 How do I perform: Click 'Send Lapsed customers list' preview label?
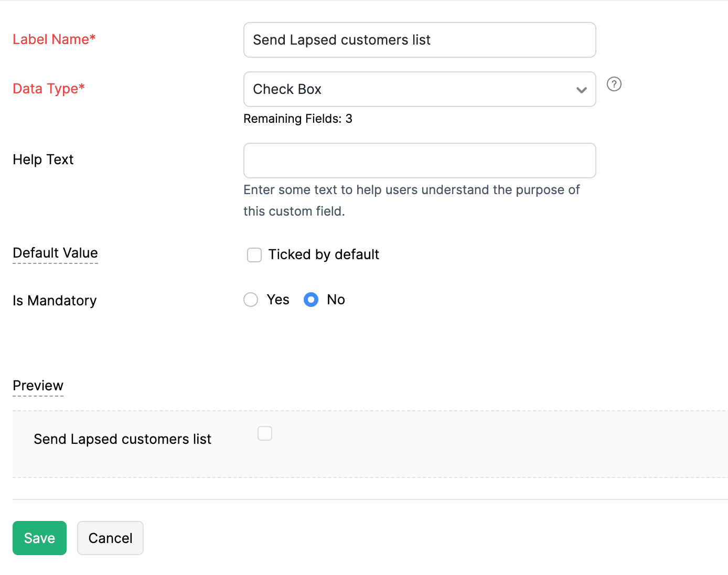[122, 439]
